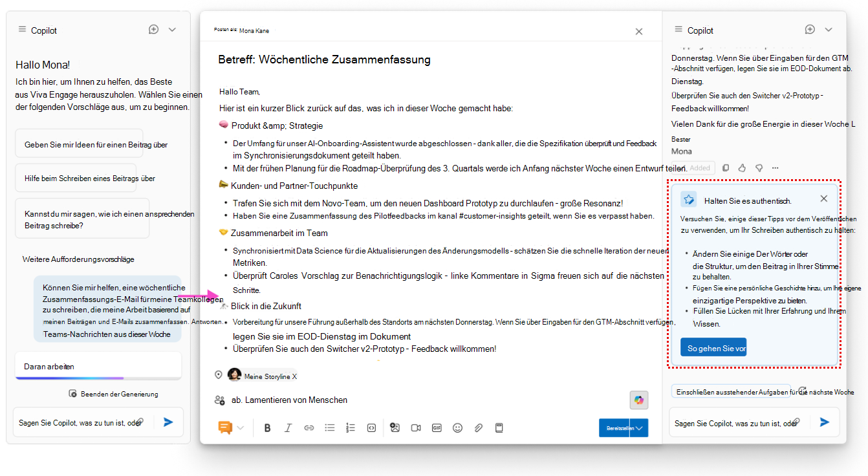868x476 pixels.
Task: Click the sent weekly summary prompt bubble
Action: (x=107, y=310)
